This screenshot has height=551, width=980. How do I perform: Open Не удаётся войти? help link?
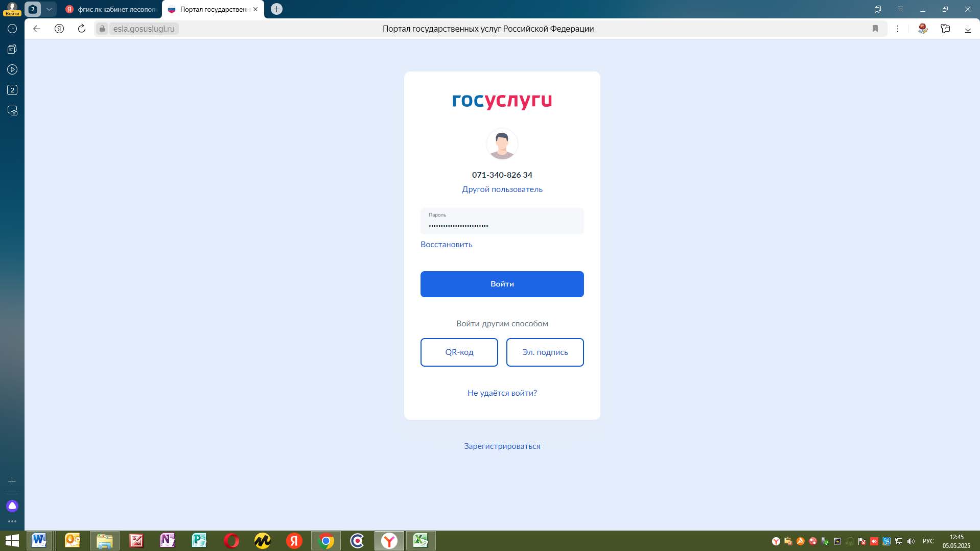(502, 393)
